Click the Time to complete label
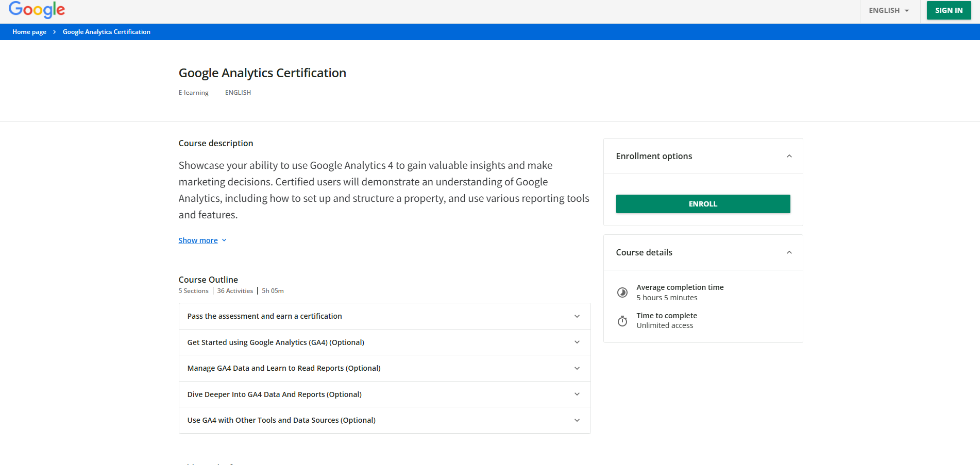This screenshot has height=465, width=980. (x=667, y=316)
